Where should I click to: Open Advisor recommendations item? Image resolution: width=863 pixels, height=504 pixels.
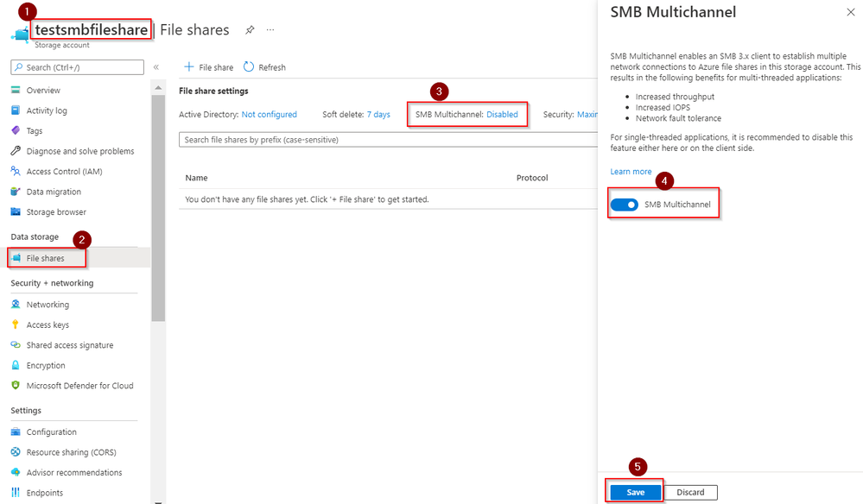tap(74, 473)
